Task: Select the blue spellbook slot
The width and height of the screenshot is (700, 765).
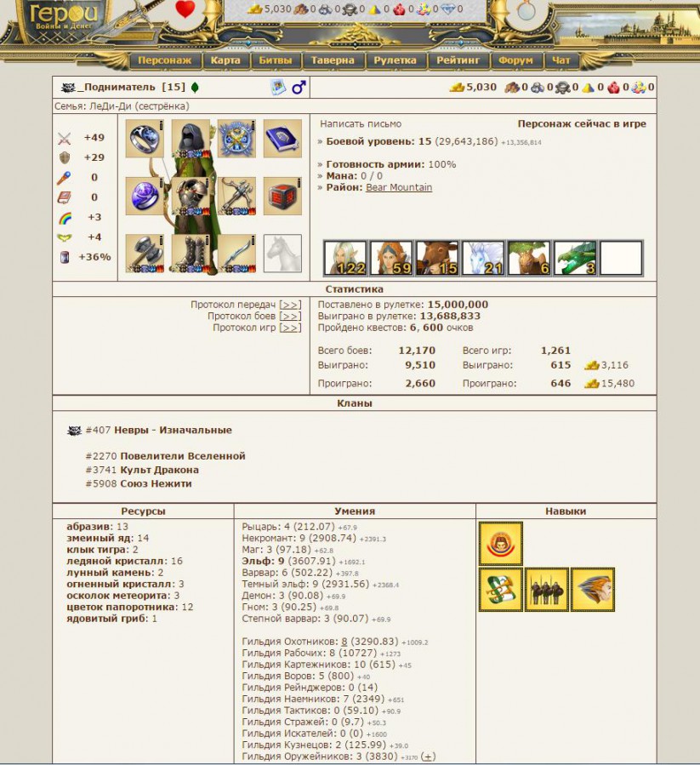Action: click(282, 139)
